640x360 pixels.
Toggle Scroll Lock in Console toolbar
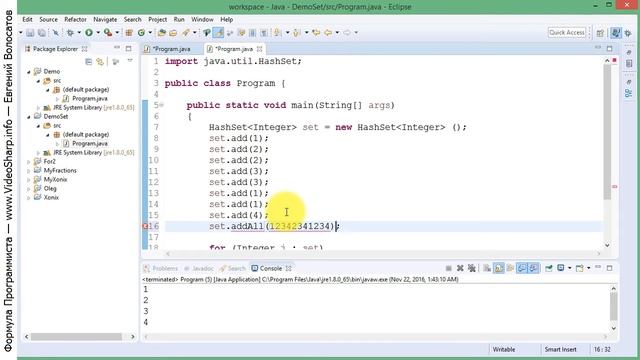499,268
